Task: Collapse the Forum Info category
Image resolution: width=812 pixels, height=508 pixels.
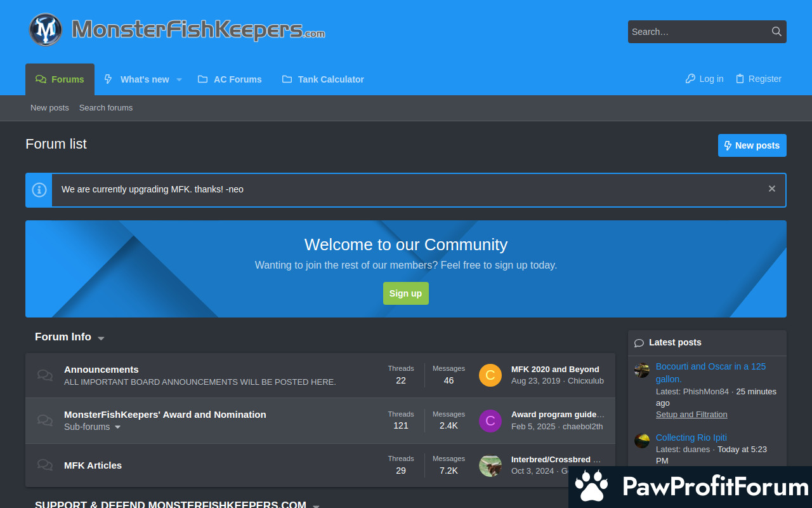Action: tap(101, 338)
